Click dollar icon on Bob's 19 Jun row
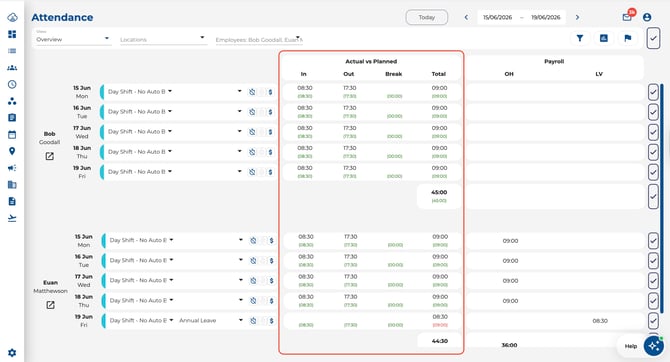Screen dimensions: 670x362 click(x=270, y=172)
